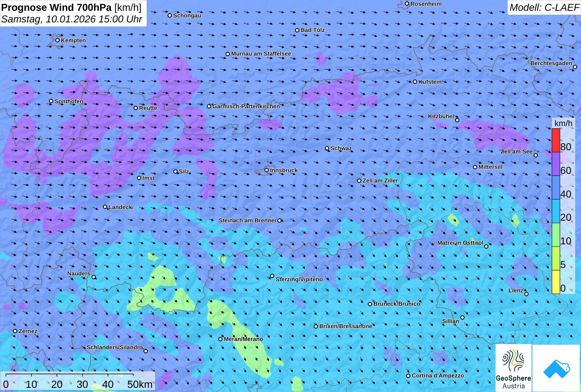Click the Bad Tölz location marker

297,30
